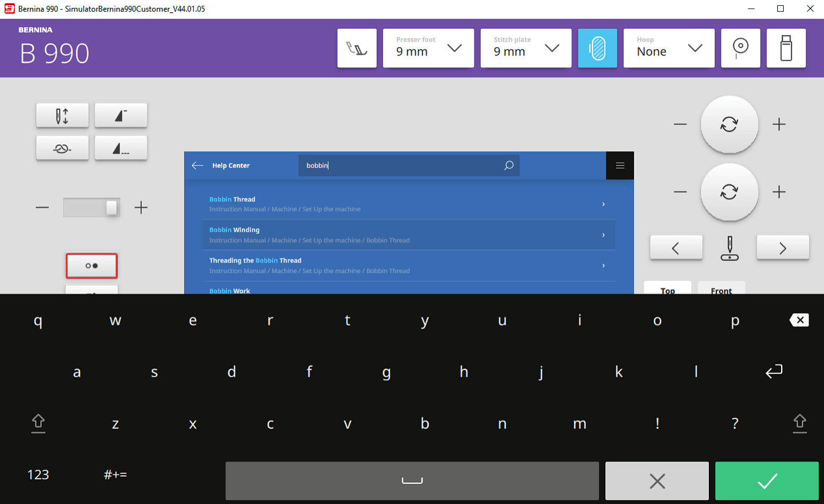Move needle position right arrow
Viewport: 824px width, 504px height.
click(x=783, y=248)
